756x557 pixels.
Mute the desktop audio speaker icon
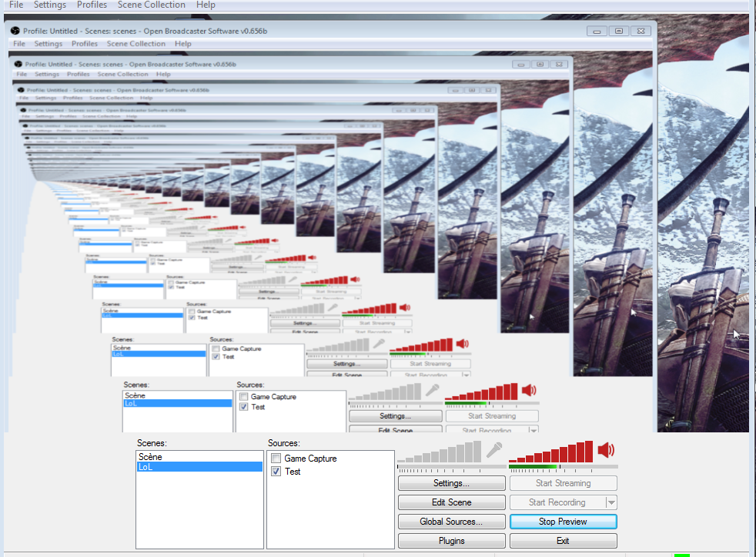[606, 451]
